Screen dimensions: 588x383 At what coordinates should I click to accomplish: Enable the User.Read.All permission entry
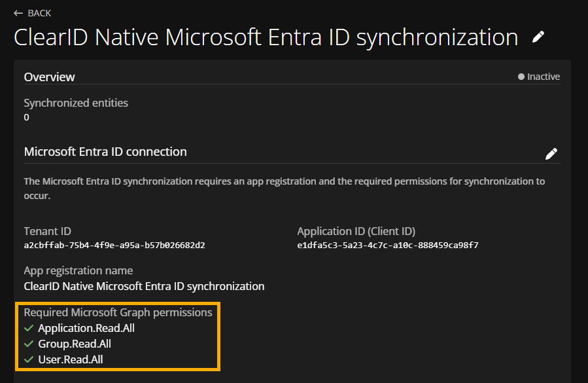(x=72, y=359)
